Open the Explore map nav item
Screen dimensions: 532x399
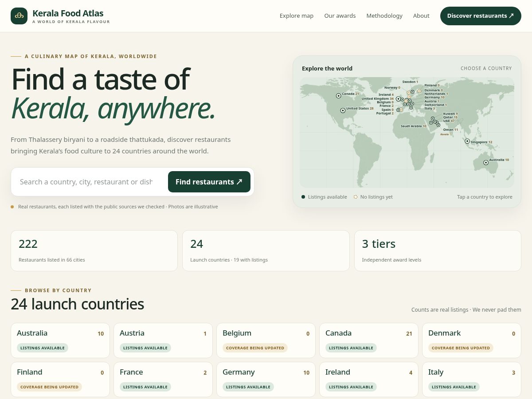point(297,16)
